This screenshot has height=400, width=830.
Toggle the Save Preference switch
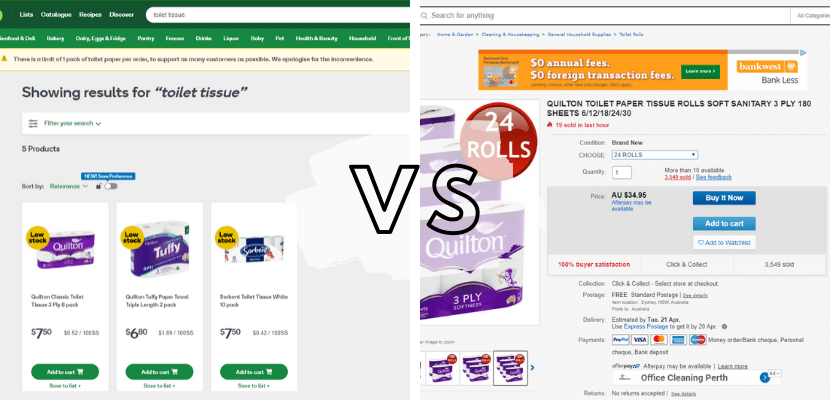pos(111,186)
